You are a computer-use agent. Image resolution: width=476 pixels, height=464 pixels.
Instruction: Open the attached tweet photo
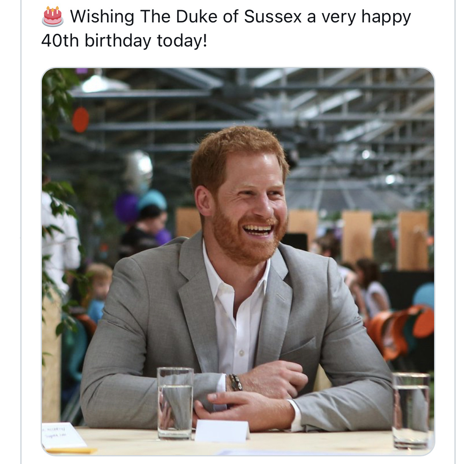pos(238,261)
